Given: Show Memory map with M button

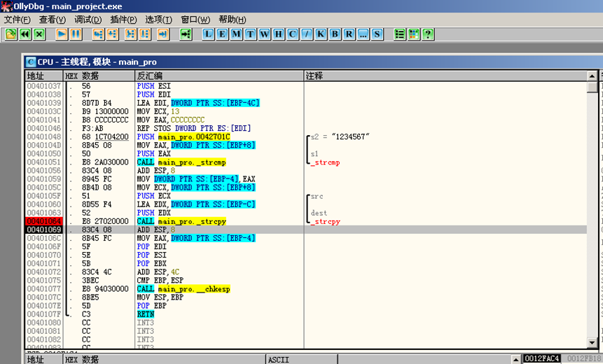Looking at the screenshot, I should [x=236, y=34].
